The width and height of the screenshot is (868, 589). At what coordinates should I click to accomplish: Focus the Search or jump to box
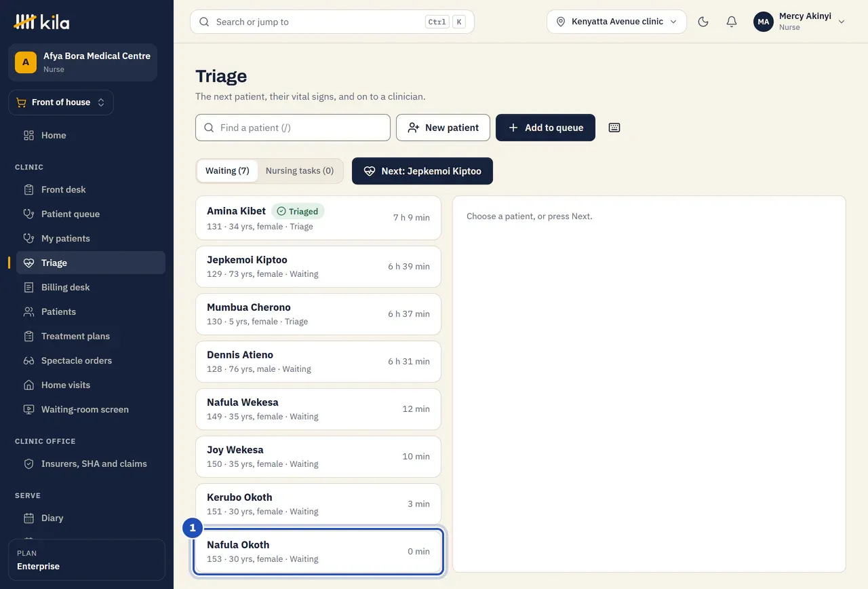tap(332, 22)
